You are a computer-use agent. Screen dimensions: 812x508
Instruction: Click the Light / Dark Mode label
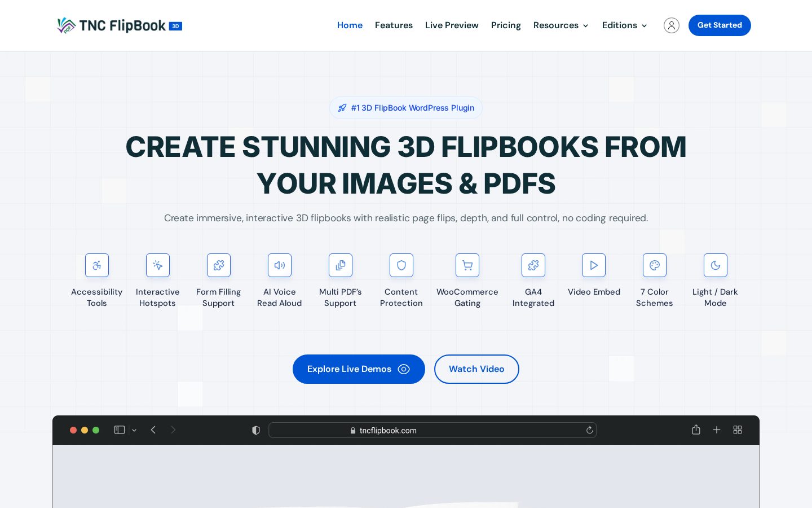point(716,297)
